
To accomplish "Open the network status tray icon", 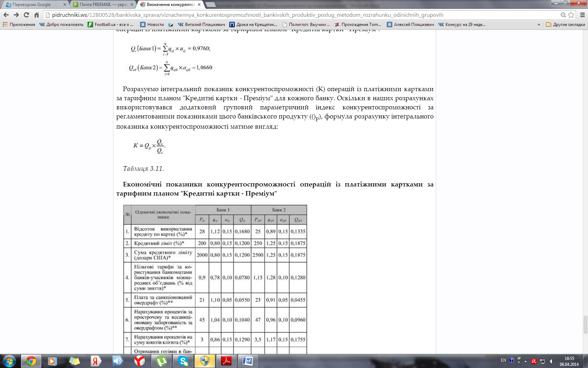I will pos(542,361).
